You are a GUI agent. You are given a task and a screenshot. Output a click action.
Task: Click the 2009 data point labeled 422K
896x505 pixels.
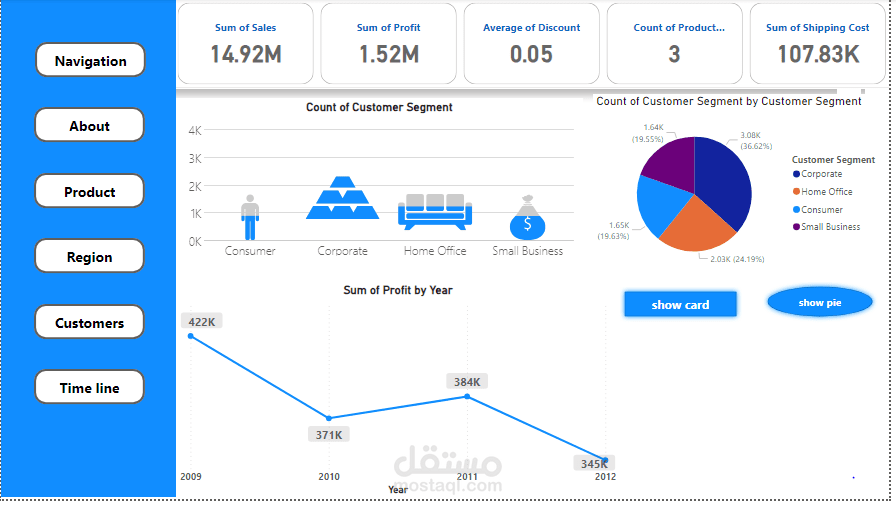[x=191, y=336]
